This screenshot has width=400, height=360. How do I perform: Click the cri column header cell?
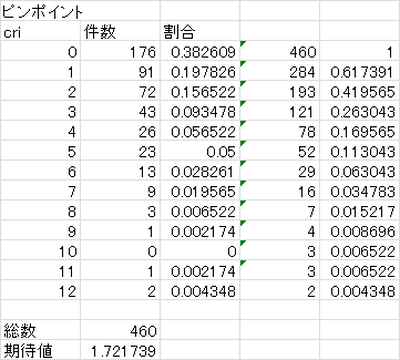point(40,31)
